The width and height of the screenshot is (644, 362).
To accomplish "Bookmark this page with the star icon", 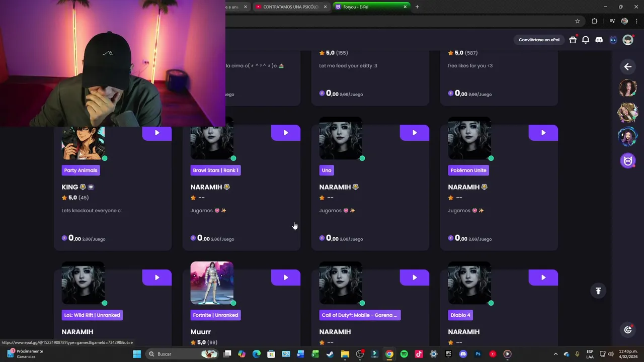I will click(578, 21).
